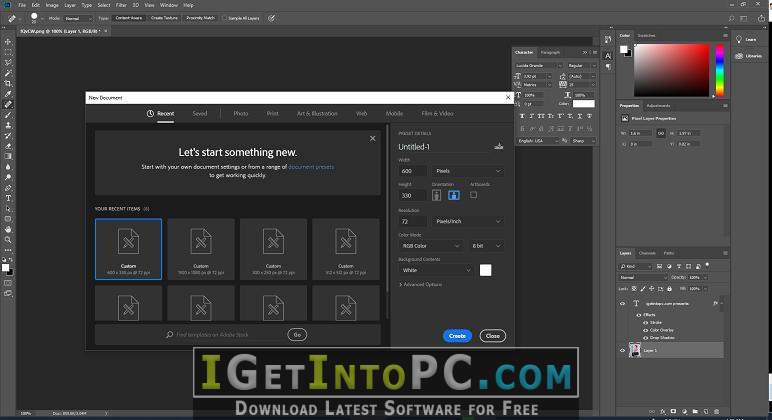Toggle visibility of Stroke effect

point(645,323)
